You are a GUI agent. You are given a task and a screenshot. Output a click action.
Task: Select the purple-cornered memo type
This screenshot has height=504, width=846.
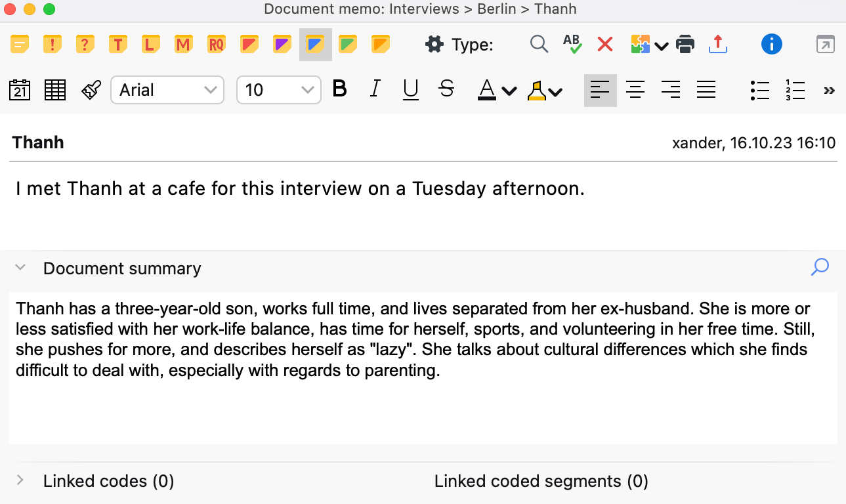[x=282, y=45]
